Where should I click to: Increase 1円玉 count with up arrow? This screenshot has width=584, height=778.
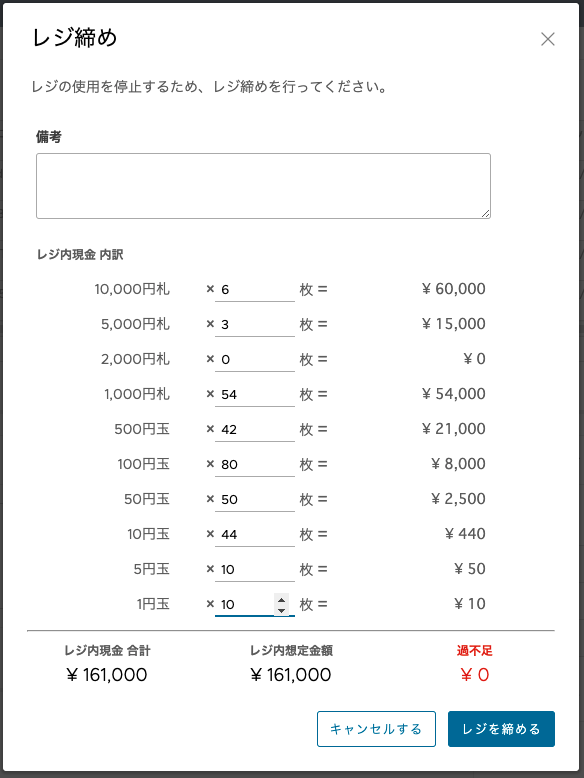point(281,599)
